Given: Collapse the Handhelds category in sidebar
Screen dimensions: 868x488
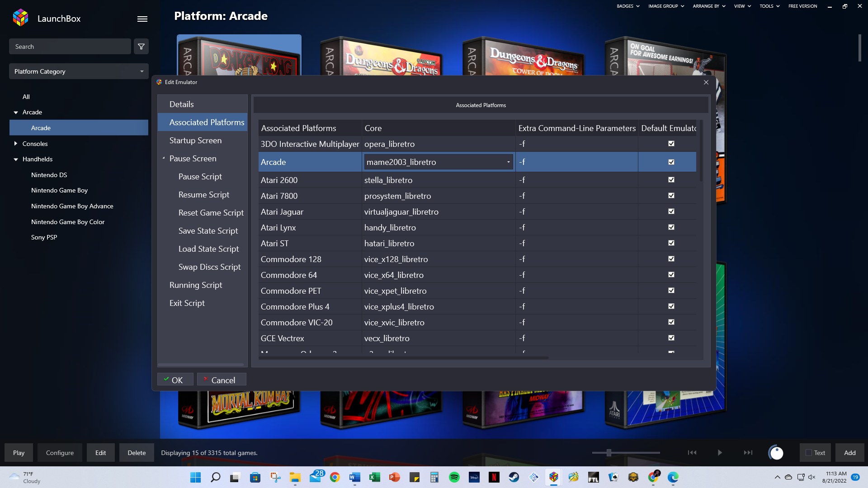Looking at the screenshot, I should pos(16,160).
